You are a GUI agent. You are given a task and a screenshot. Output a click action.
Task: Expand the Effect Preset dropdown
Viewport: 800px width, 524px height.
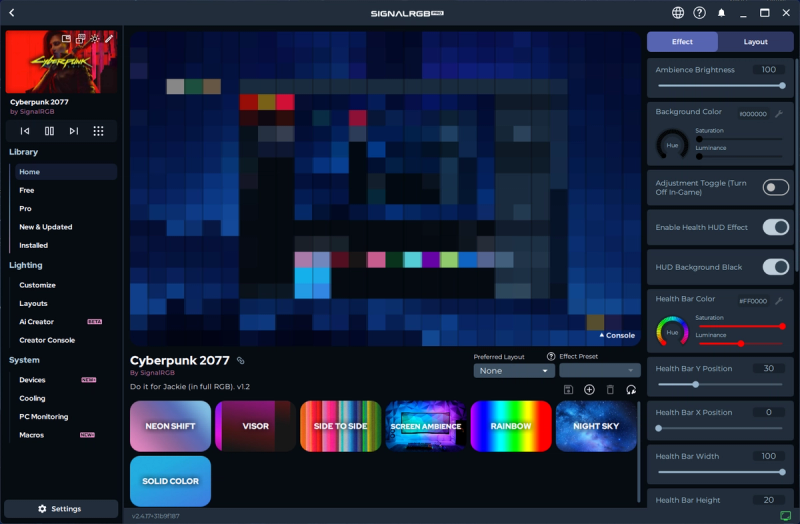coord(599,370)
